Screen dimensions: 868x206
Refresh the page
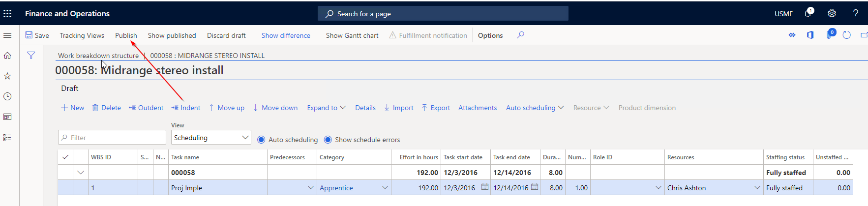click(x=846, y=35)
